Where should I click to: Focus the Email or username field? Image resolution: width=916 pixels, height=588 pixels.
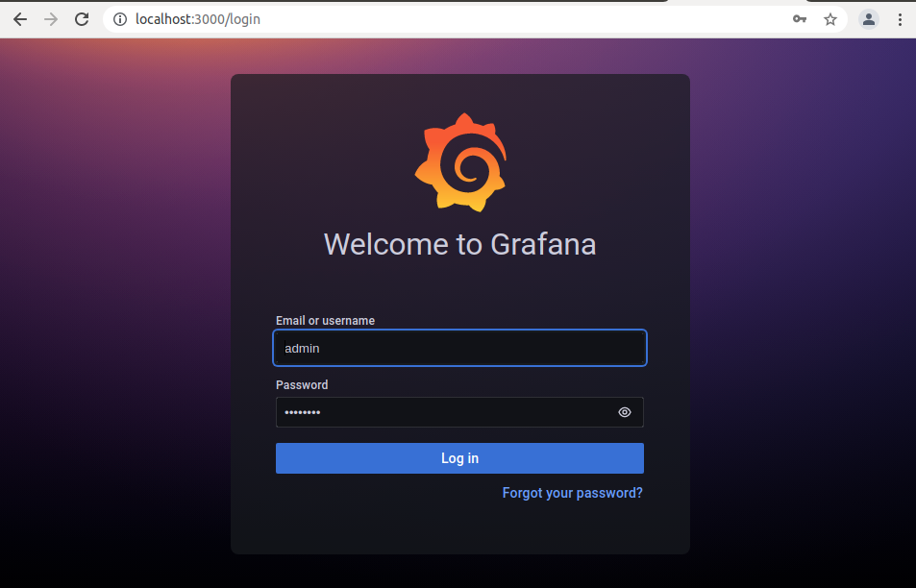click(459, 348)
